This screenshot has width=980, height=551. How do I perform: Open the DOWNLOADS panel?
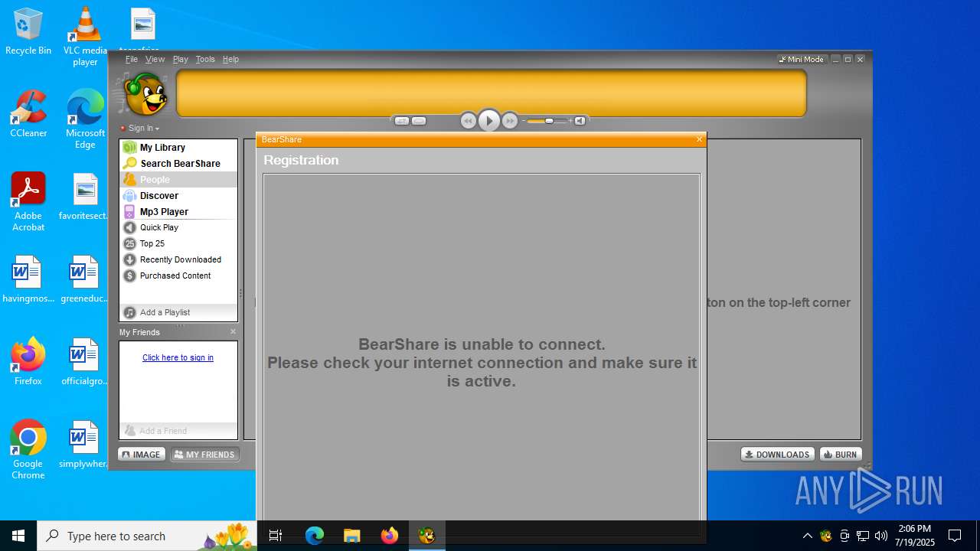pos(777,455)
